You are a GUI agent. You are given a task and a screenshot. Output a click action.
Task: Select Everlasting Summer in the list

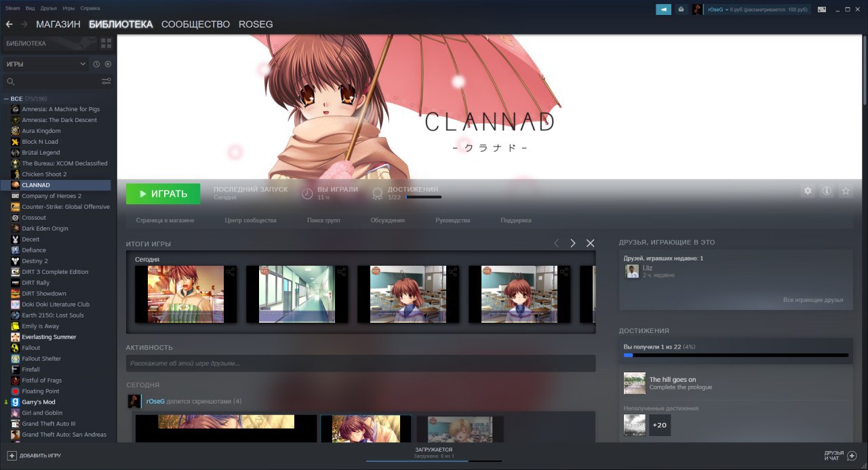tap(56, 337)
